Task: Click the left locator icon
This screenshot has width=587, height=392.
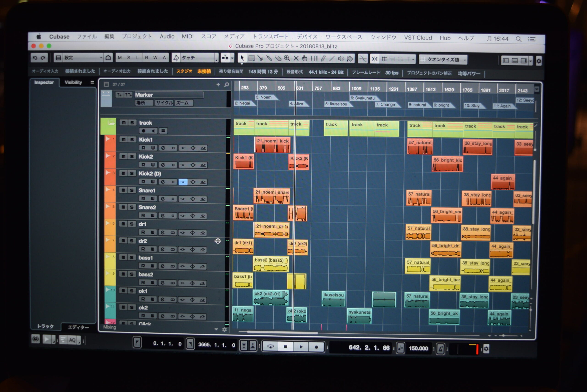Action: click(137, 343)
